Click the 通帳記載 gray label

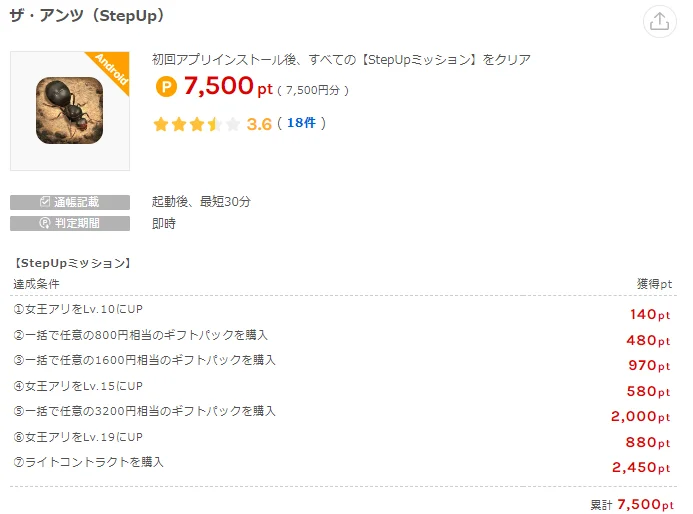click(x=70, y=202)
